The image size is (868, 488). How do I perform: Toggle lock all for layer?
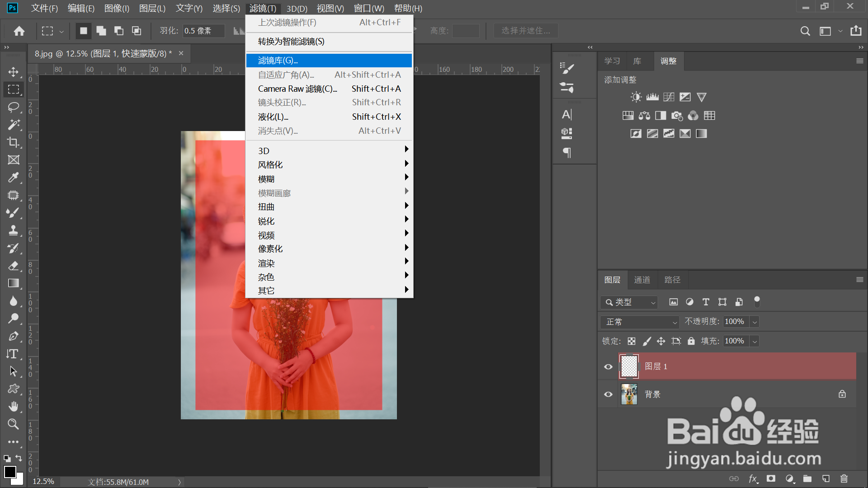tap(691, 341)
